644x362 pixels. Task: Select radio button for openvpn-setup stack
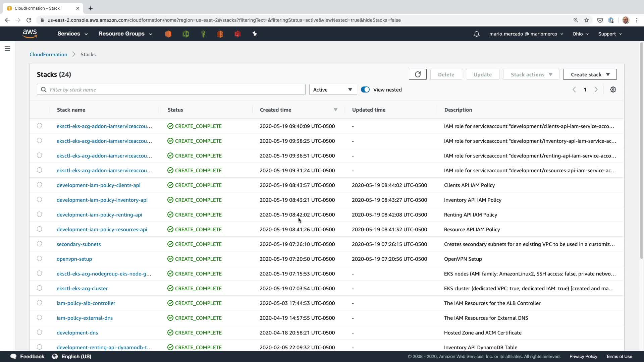[40, 258]
